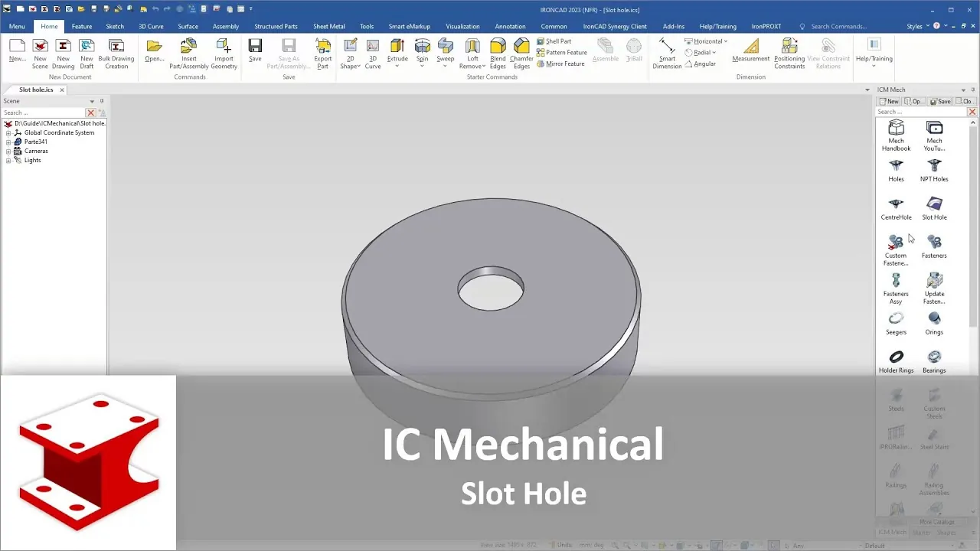Select the Holes catalog item

tap(896, 171)
